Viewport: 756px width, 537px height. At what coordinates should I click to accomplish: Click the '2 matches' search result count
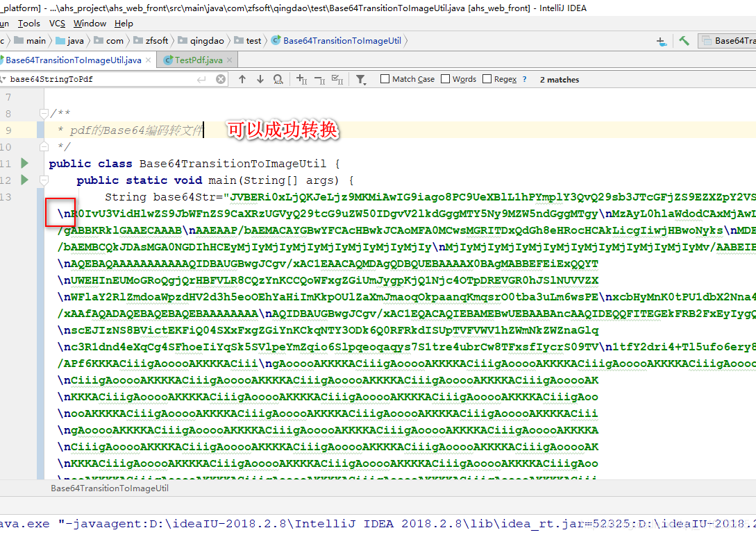click(x=560, y=80)
